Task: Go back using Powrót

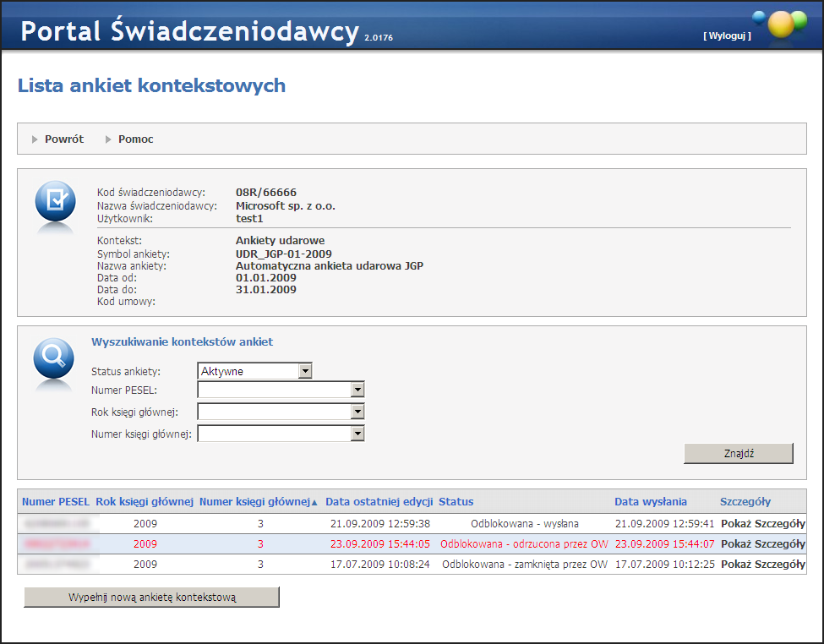Action: pos(63,139)
